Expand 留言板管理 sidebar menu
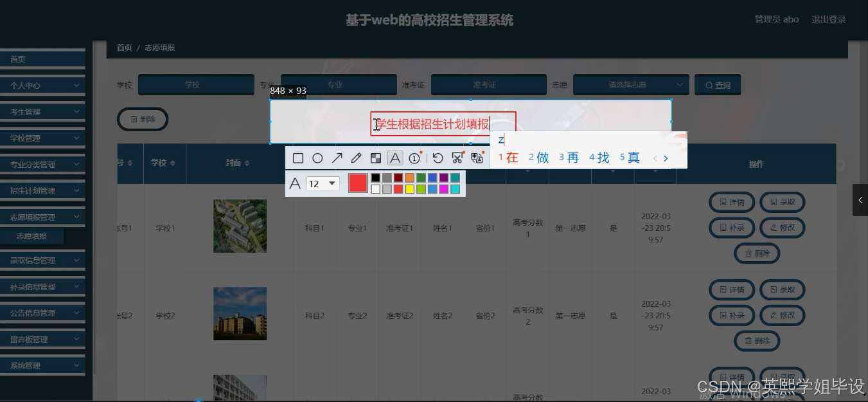 [42, 340]
